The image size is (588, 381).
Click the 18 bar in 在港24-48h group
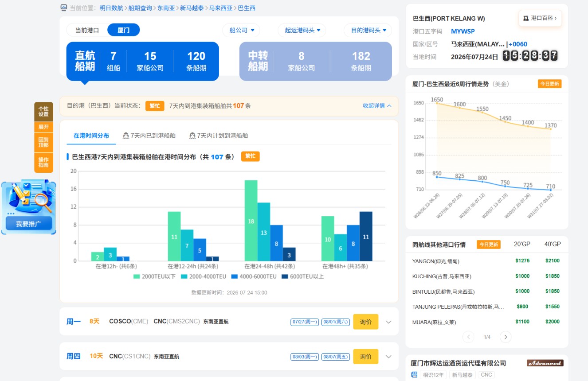click(x=251, y=221)
